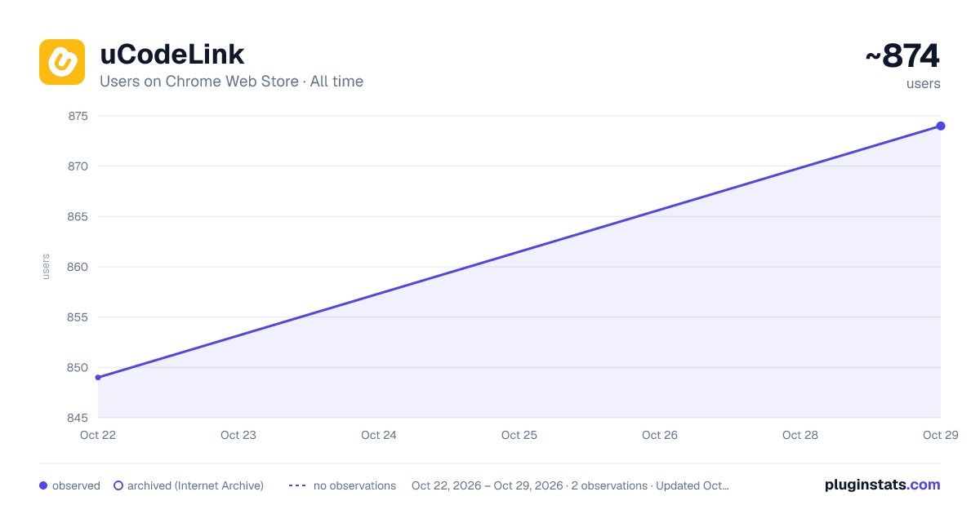
Task: Click the 870 y-axis value
Action: tap(78, 166)
